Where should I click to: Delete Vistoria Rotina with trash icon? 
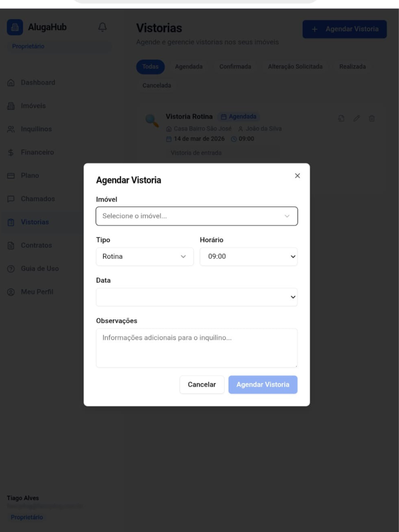(x=372, y=118)
